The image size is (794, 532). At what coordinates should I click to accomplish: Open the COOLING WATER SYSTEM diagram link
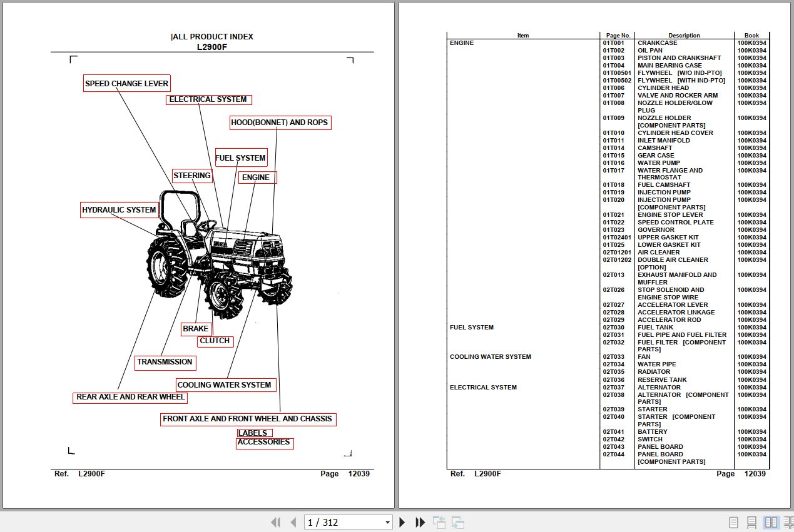225,385
